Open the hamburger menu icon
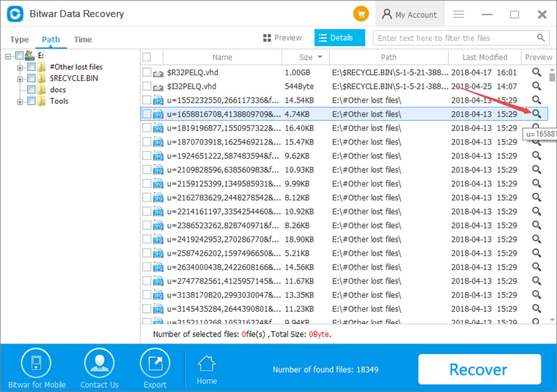This screenshot has width=557, height=392. pos(459,14)
